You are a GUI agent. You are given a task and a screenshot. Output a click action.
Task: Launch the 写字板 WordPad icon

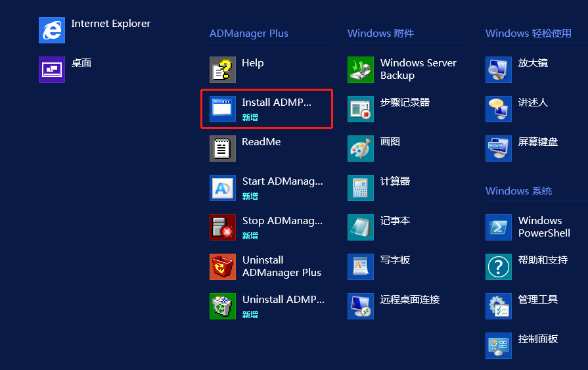click(x=361, y=266)
